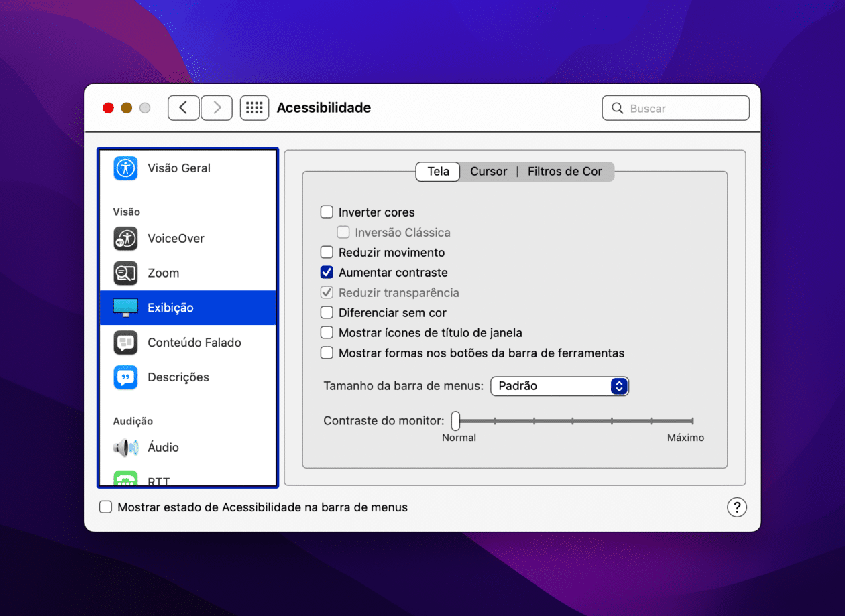Open the RTT icon at sidebar bottom
Viewport: 845px width, 616px height.
[125, 479]
